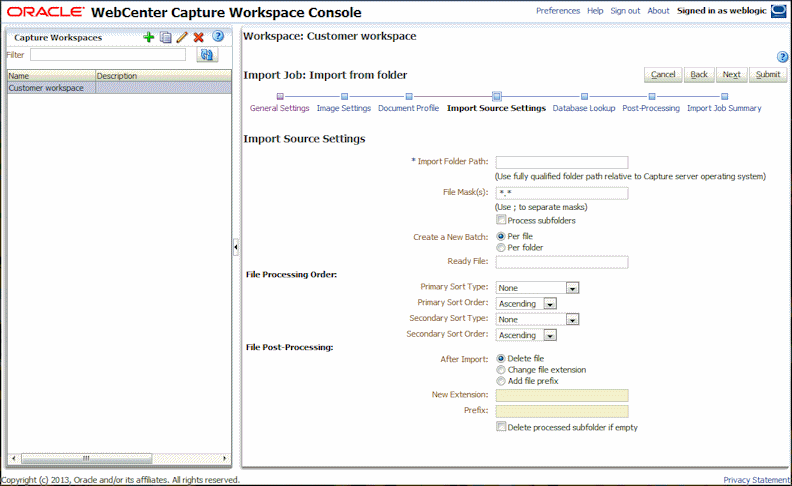
Task: Click the Prefix field
Action: [x=562, y=411]
